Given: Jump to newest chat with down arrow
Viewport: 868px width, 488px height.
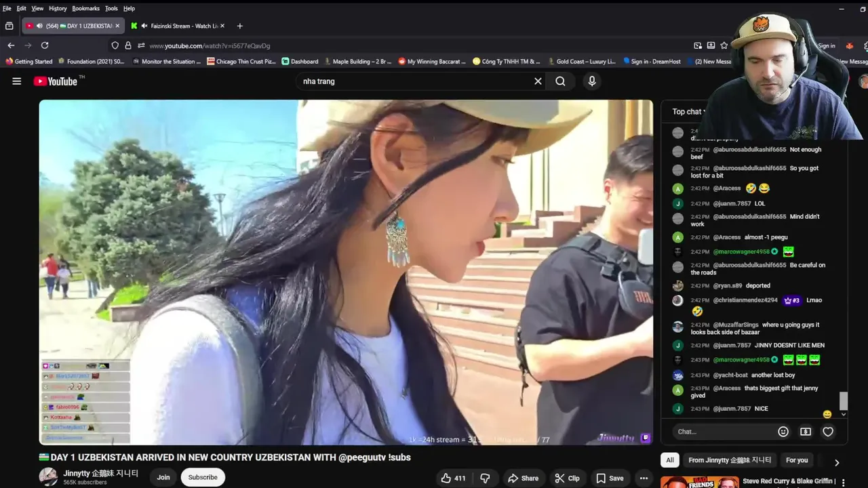Looking at the screenshot, I should pyautogui.click(x=843, y=414).
